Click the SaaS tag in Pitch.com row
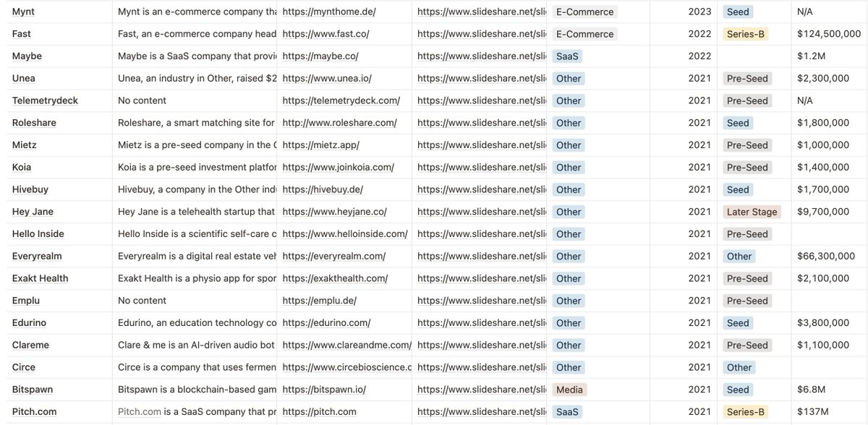This screenshot has width=868, height=425. (567, 412)
